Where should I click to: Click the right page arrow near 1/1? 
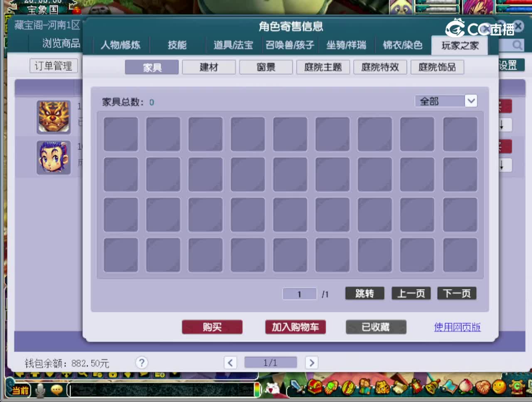coord(312,363)
